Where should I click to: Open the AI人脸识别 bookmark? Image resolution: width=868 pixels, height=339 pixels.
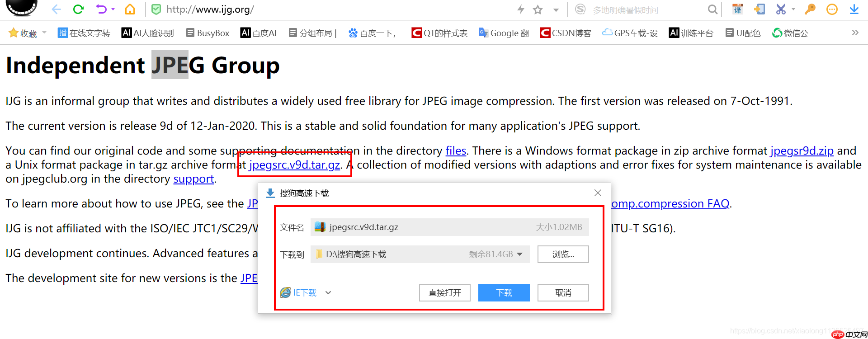click(x=148, y=33)
